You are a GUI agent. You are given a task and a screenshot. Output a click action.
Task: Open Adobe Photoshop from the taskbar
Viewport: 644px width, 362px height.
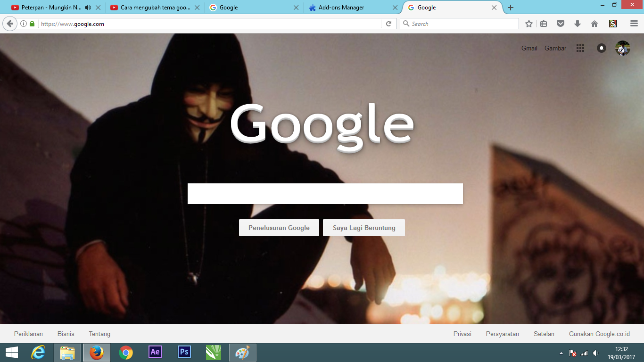184,352
